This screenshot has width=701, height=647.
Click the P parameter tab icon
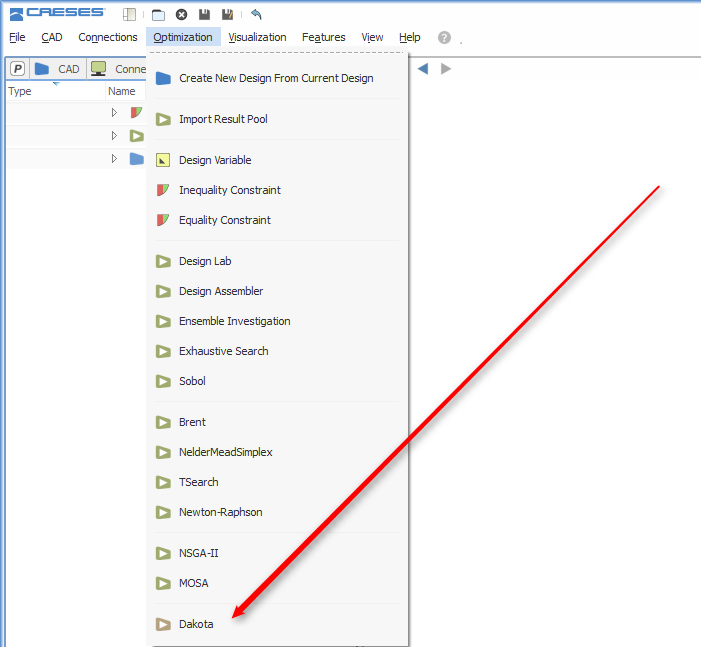coord(17,69)
